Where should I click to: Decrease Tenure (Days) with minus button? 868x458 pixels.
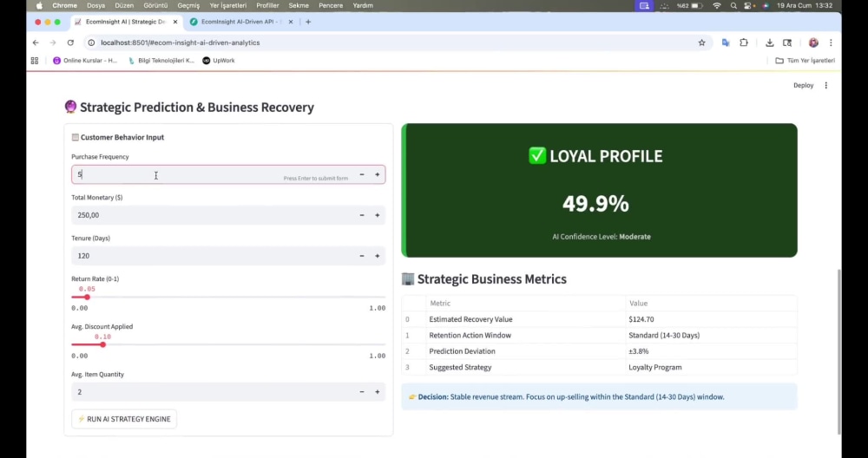pyautogui.click(x=362, y=256)
